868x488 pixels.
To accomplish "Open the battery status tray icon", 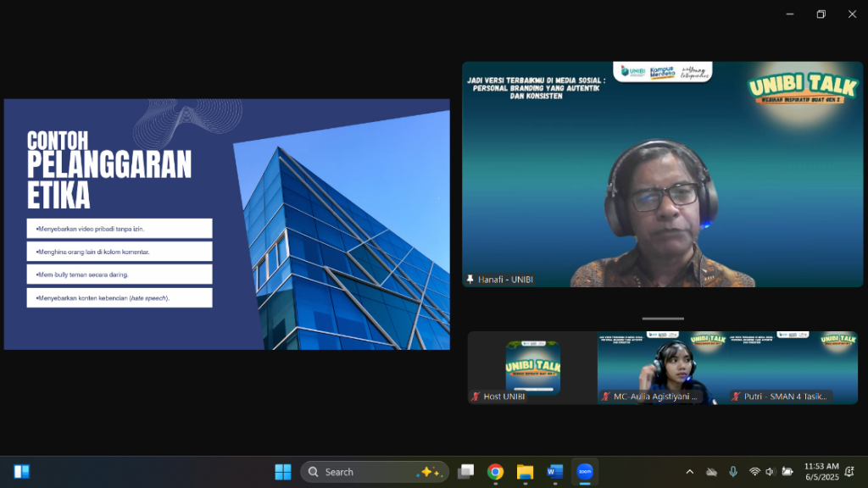I will click(787, 472).
